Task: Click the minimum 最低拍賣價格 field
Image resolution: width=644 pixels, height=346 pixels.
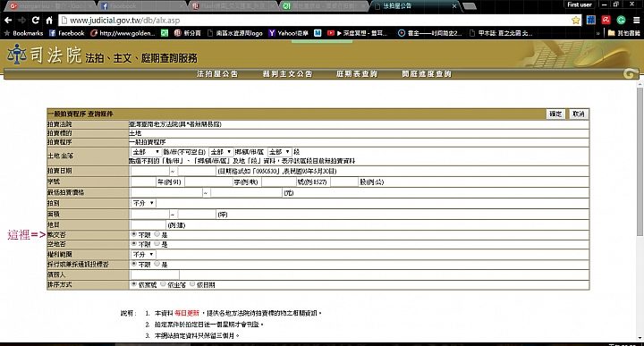Action: coord(166,192)
